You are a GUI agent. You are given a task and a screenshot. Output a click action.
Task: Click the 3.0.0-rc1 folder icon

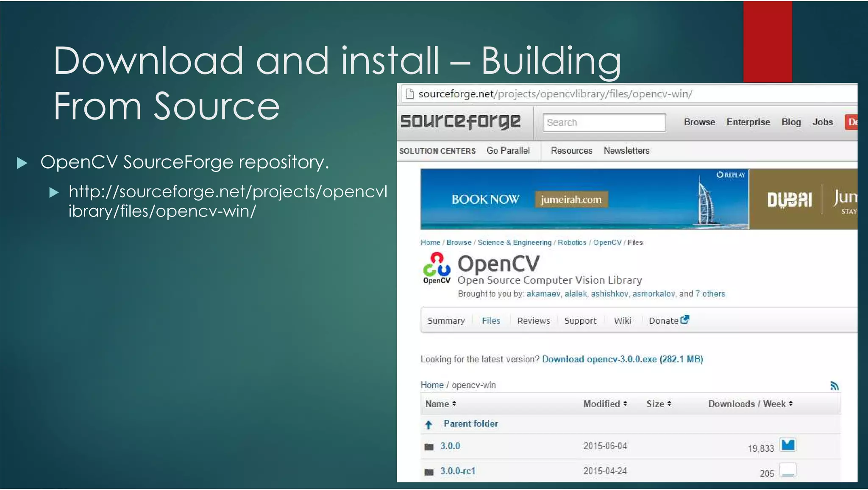tap(429, 472)
